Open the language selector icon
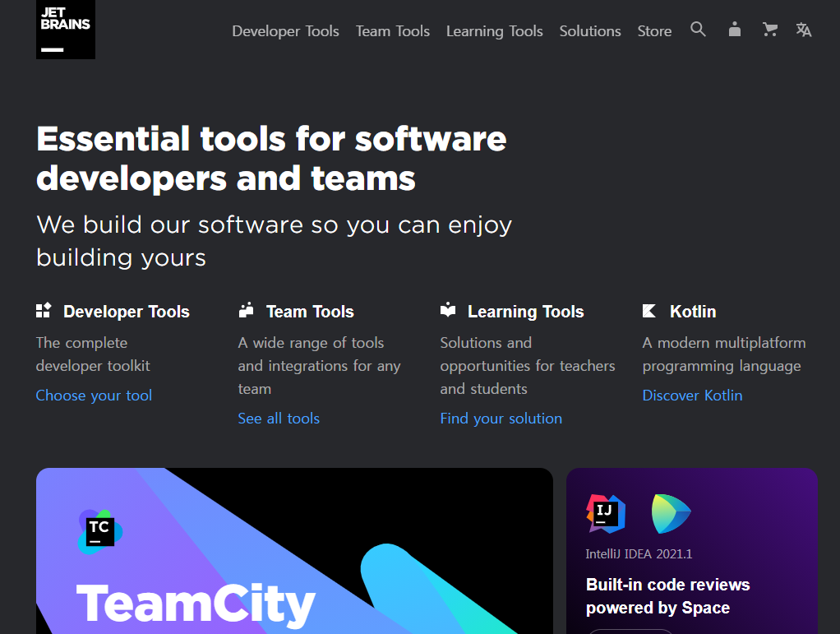The width and height of the screenshot is (840, 634). (804, 30)
